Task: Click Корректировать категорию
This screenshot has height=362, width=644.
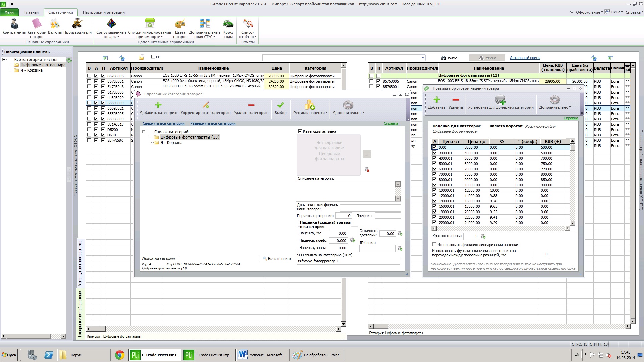Action: (x=206, y=108)
